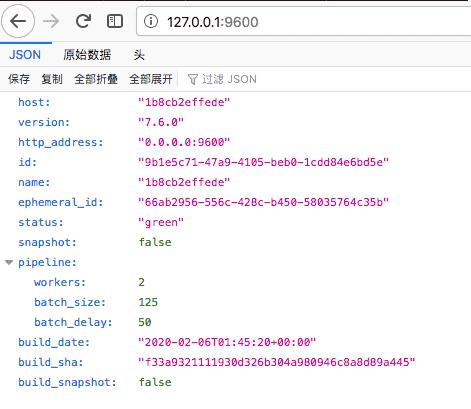Select the build_snapshot key

67,382
